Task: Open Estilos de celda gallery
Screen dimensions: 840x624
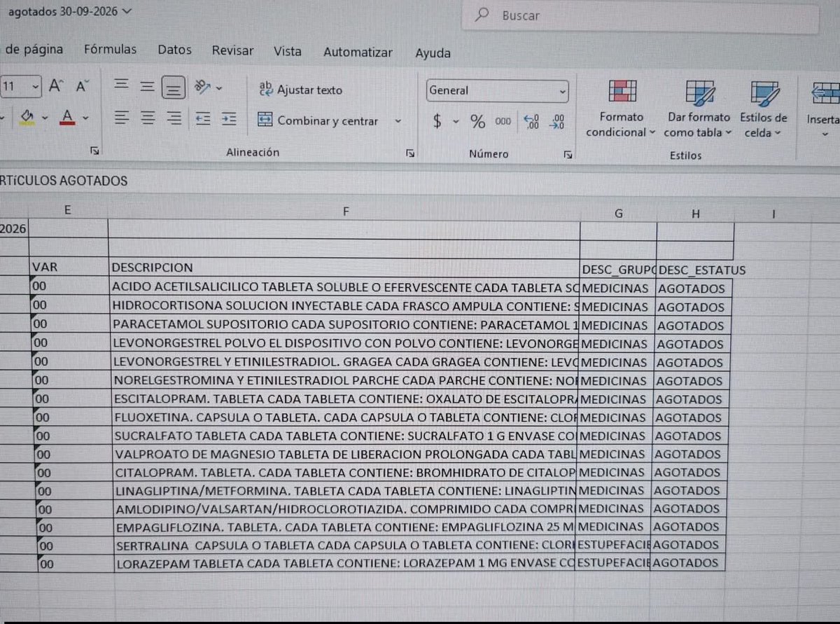Action: [x=762, y=109]
